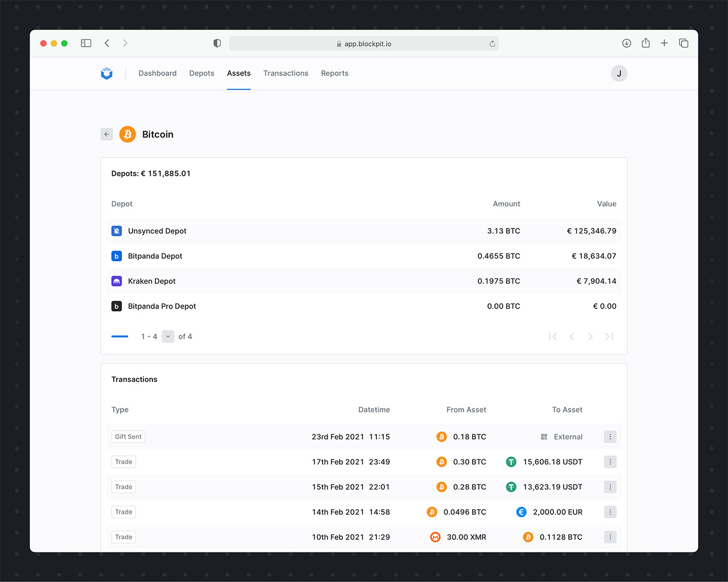Click the Depots: € 151,885.01 total
728x582 pixels.
pos(151,173)
